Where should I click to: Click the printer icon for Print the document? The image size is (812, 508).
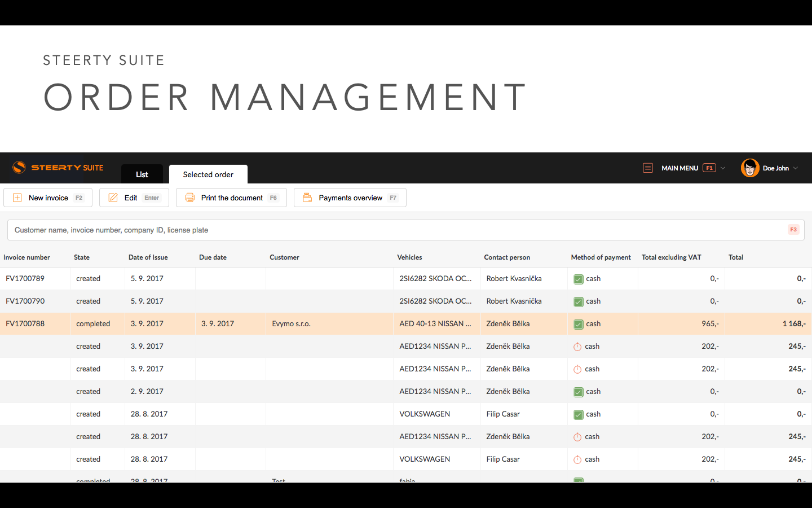tap(190, 198)
